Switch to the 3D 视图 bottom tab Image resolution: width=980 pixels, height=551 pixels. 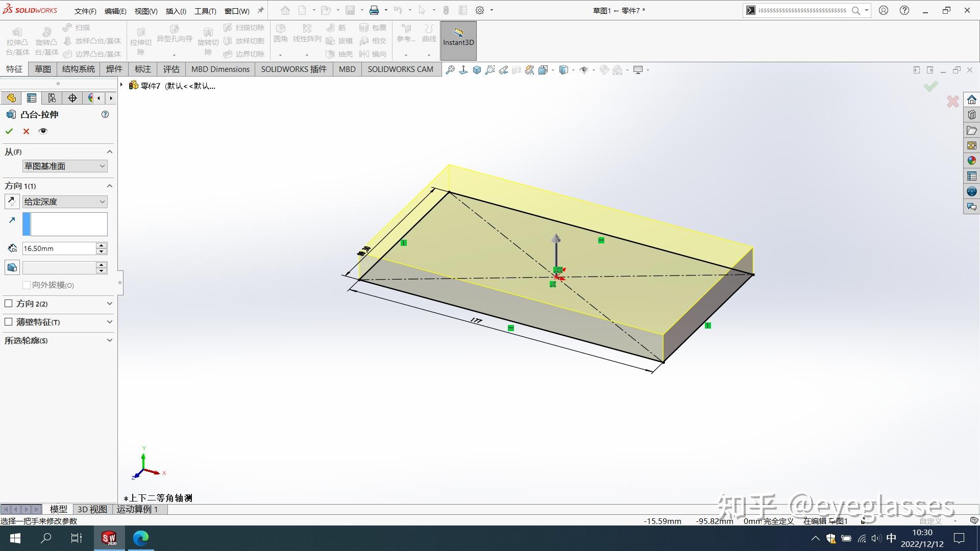tap(92, 509)
